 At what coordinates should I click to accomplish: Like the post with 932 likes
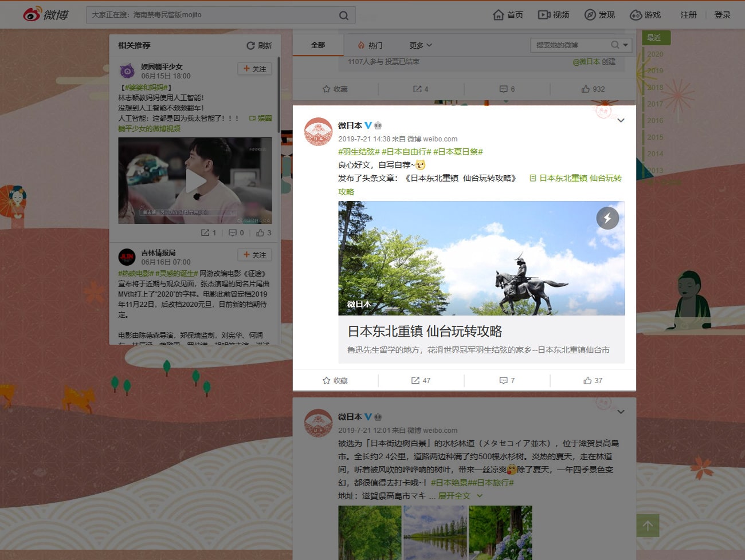(x=593, y=89)
